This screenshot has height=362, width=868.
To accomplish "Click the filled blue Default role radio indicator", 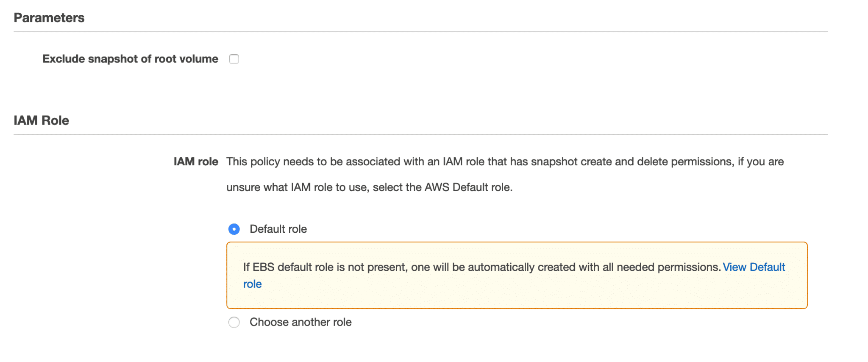I will [234, 229].
